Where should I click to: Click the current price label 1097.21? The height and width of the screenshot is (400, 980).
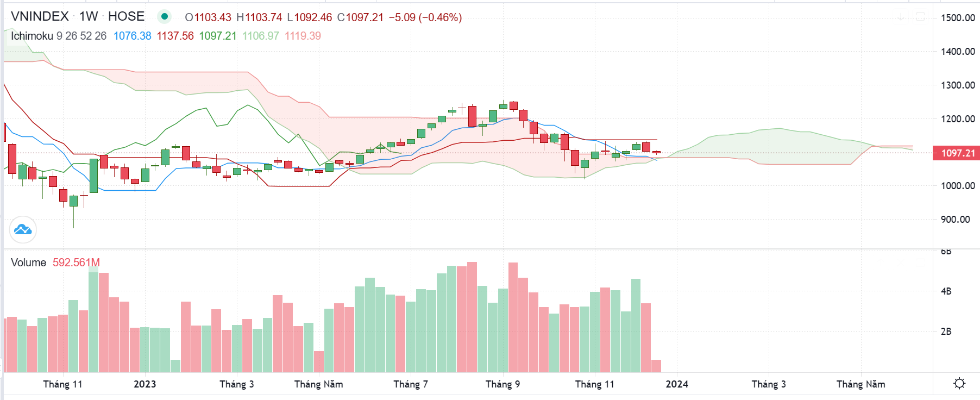[957, 153]
